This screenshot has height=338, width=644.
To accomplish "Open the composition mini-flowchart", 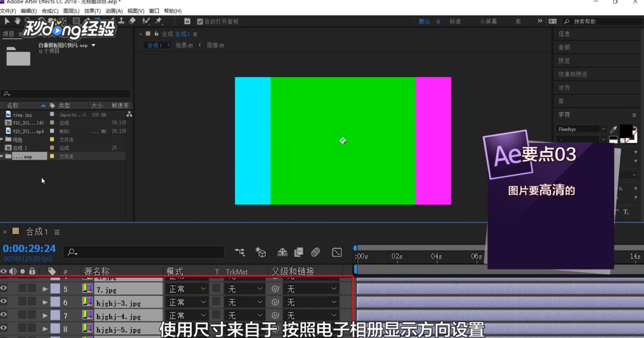I will point(240,252).
